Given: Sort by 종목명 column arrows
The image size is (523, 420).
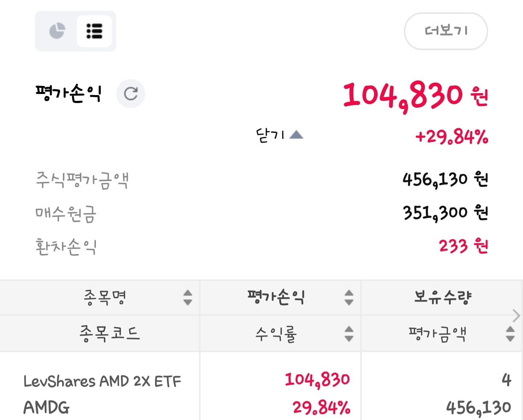Looking at the screenshot, I should [x=188, y=297].
